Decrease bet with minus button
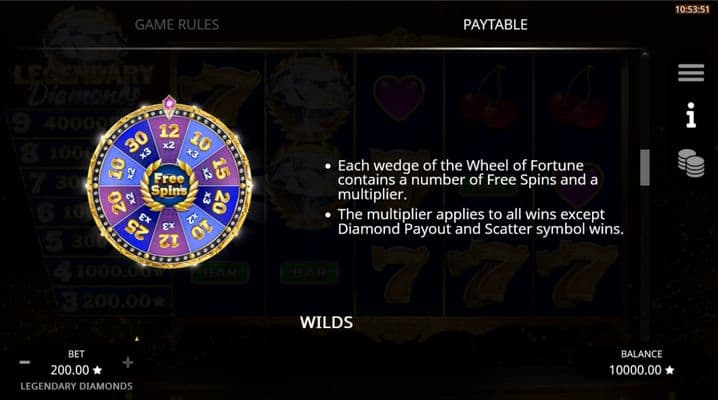Viewport: 718px width, 400px height. coord(25,362)
